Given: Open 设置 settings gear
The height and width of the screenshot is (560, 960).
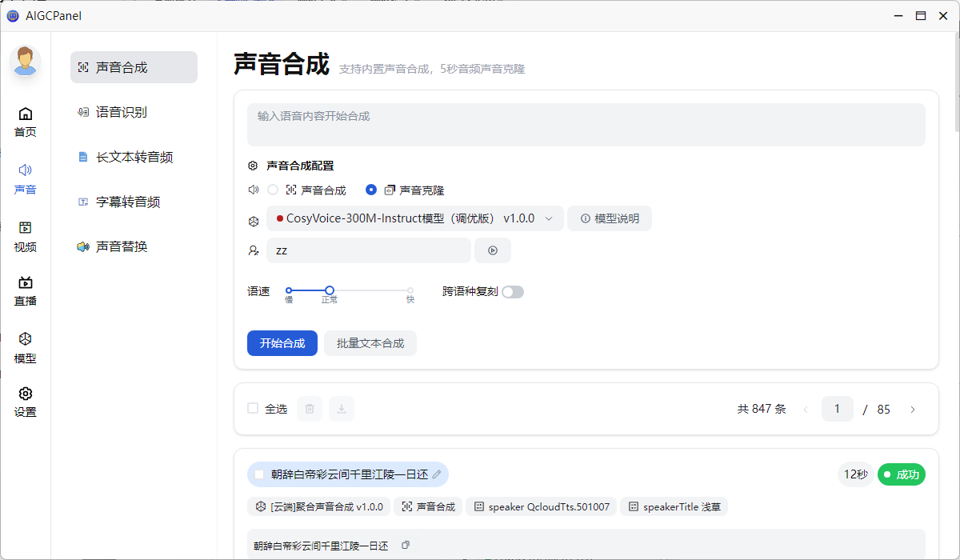Looking at the screenshot, I should tap(26, 402).
